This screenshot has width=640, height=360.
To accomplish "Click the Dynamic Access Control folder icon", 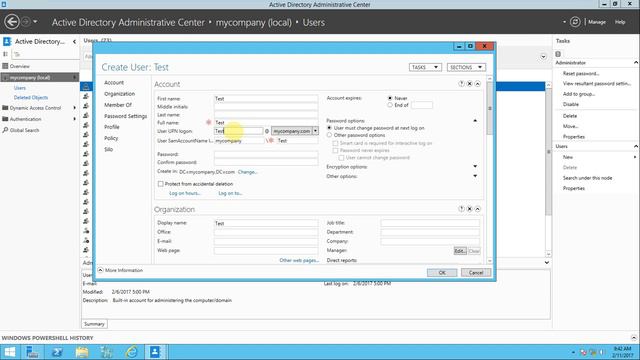I will (x=5, y=108).
